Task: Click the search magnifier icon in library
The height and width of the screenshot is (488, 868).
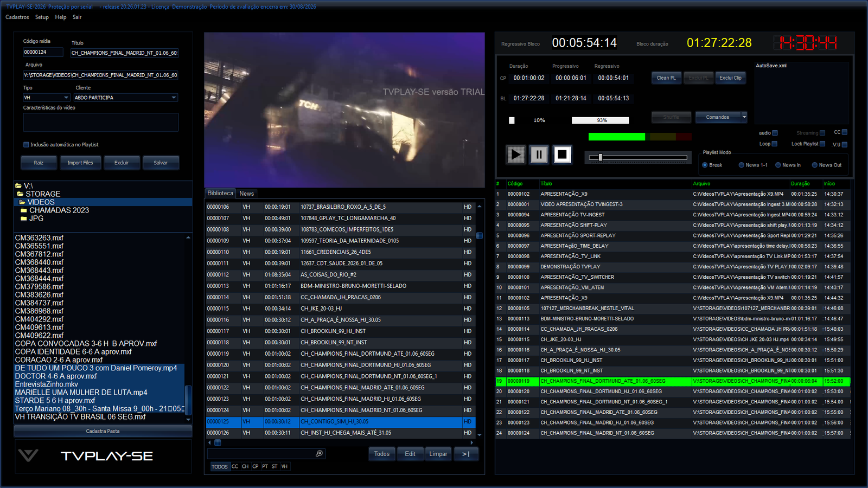Action: (319, 454)
